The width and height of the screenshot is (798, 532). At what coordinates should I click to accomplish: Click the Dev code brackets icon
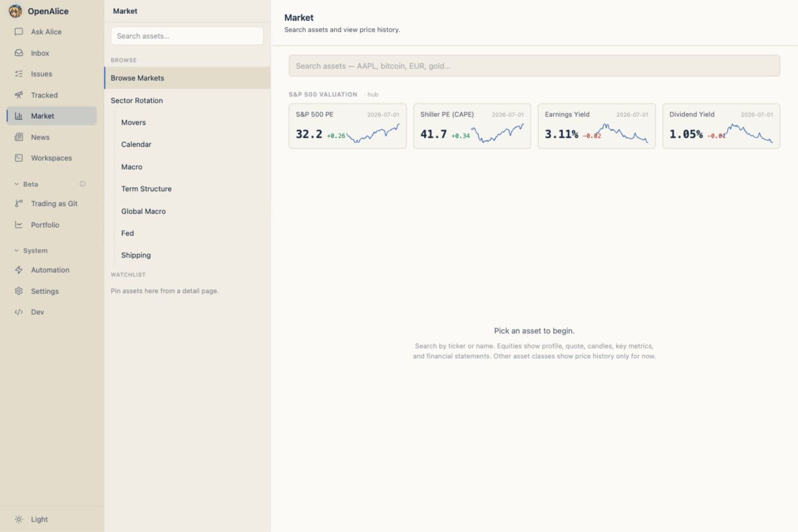click(19, 313)
